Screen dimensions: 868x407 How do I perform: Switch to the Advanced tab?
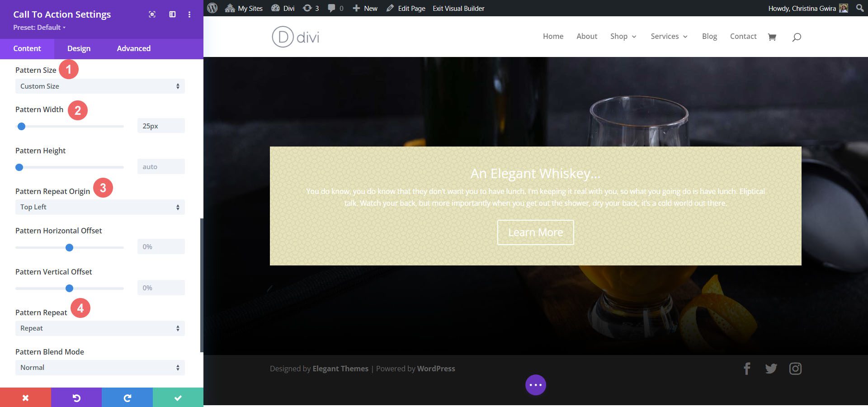pos(133,48)
